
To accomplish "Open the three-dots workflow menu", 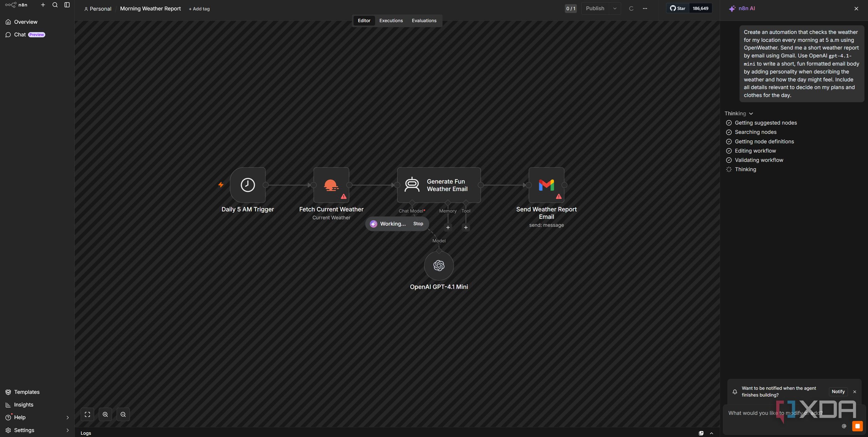I will click(645, 8).
